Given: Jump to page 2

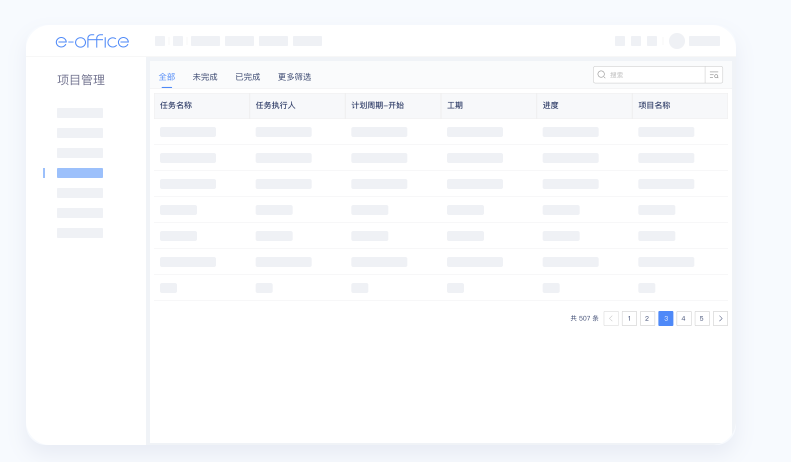Looking at the screenshot, I should [647, 318].
